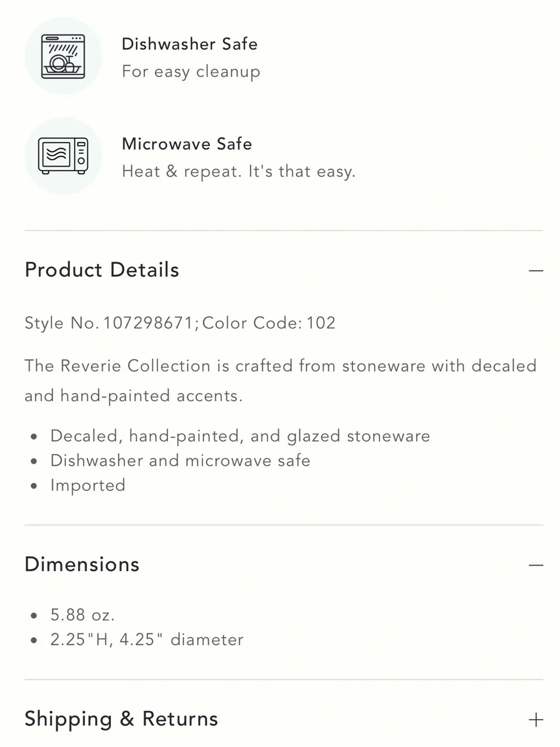Click the 'Heat & repeat' subtitle text
The image size is (560, 747).
click(239, 171)
